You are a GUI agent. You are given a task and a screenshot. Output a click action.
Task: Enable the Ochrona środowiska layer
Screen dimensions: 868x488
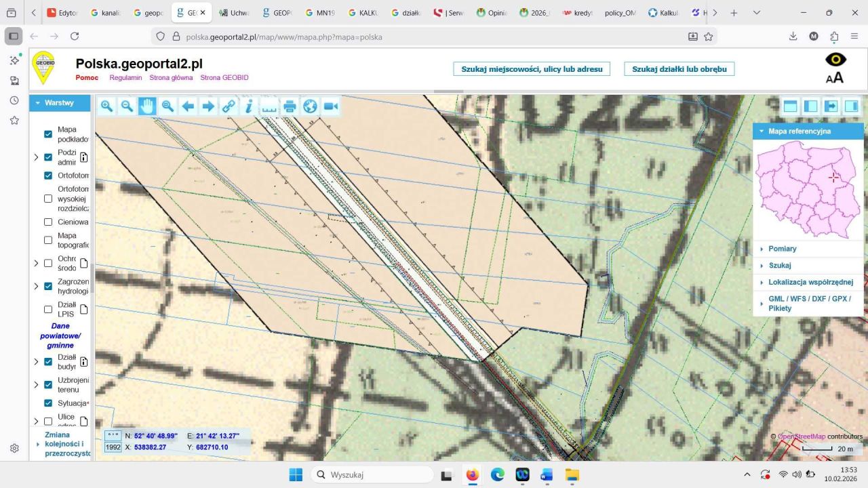(x=48, y=263)
